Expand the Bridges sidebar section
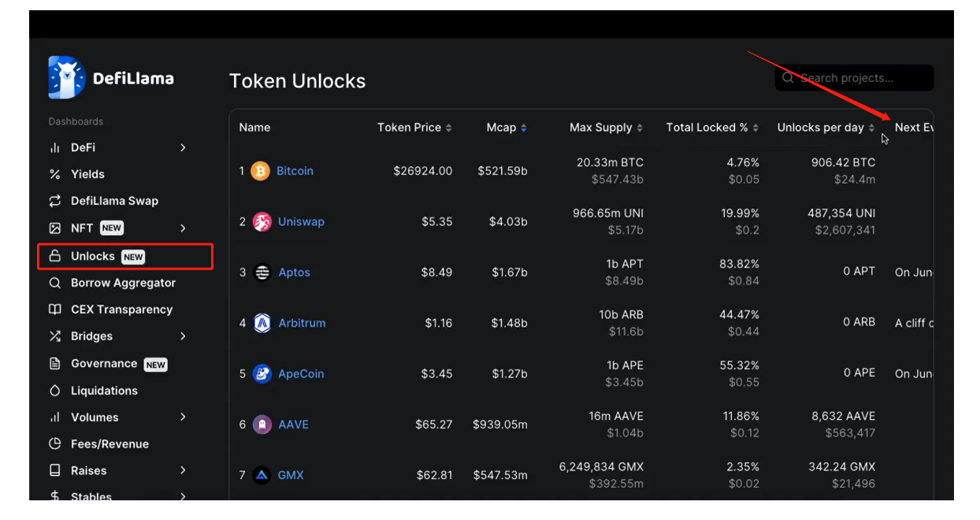 click(183, 336)
